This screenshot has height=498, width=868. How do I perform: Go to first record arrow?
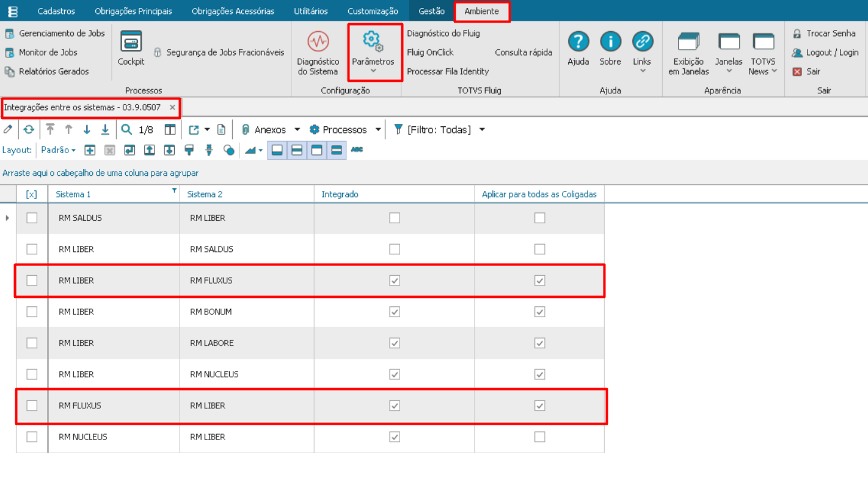(50, 129)
